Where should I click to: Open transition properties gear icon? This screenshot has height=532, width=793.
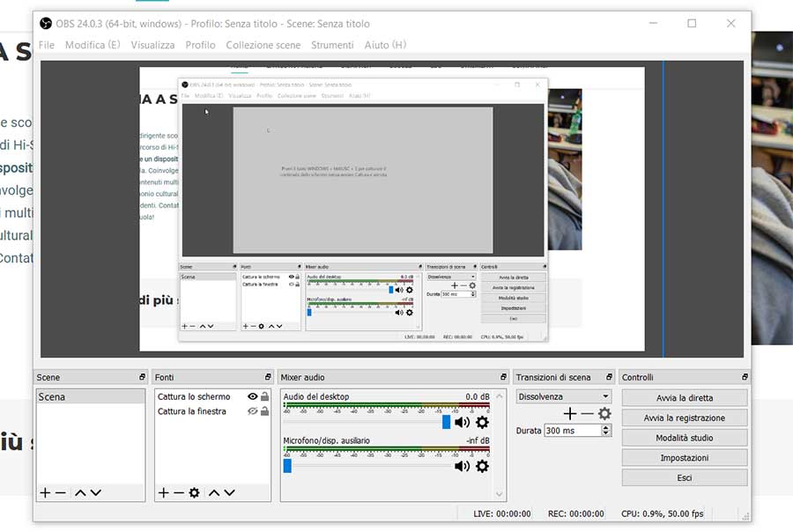pos(604,414)
